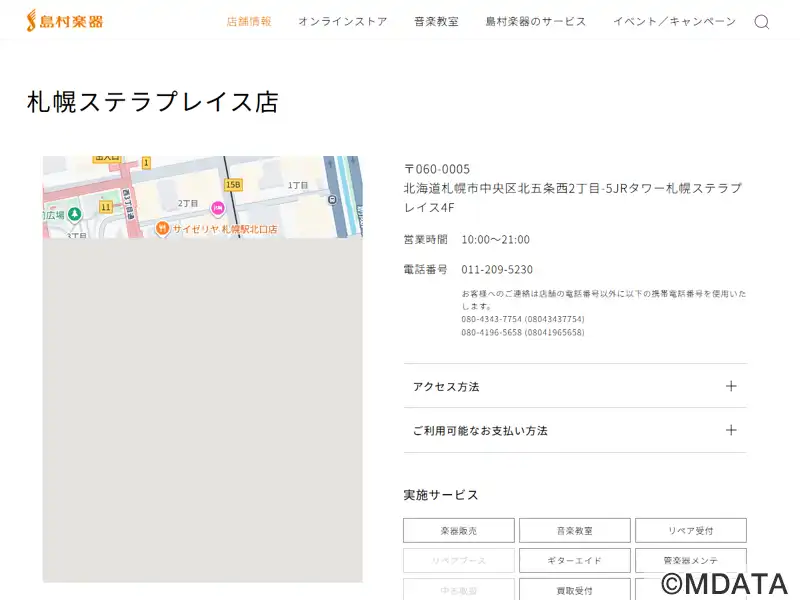
Task: Open the 音楽教室 menu
Action: pos(436,21)
